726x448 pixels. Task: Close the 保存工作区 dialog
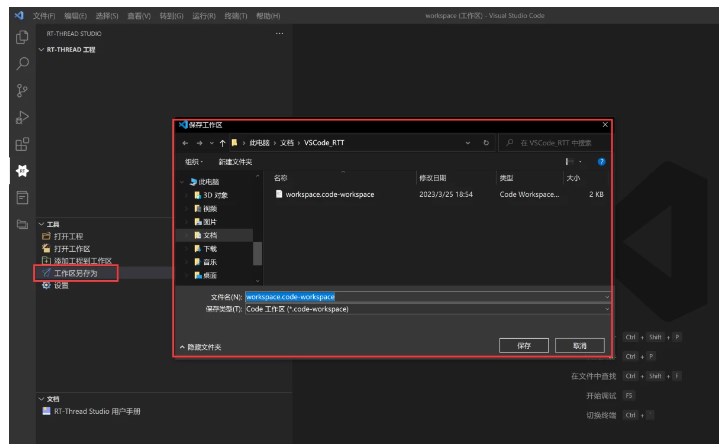point(605,124)
